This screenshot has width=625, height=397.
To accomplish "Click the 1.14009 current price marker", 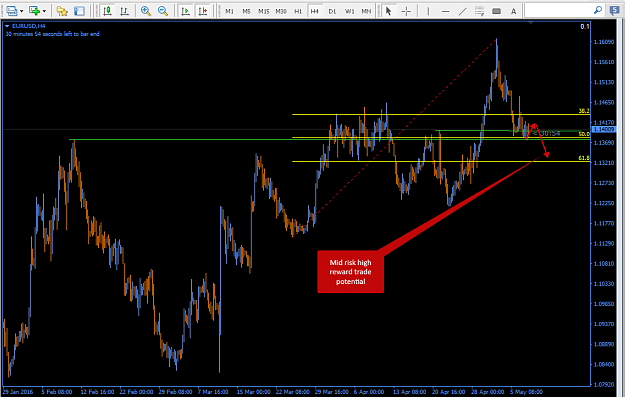I will (603, 129).
